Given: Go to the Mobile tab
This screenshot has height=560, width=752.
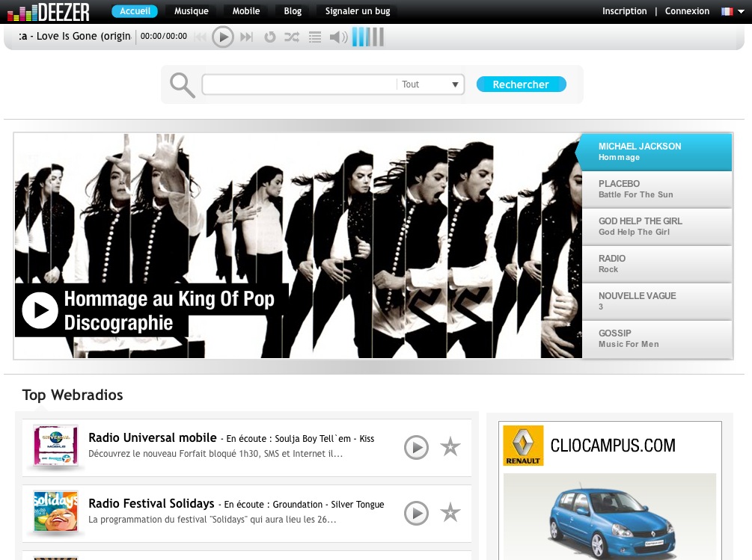Looking at the screenshot, I should pos(246,11).
